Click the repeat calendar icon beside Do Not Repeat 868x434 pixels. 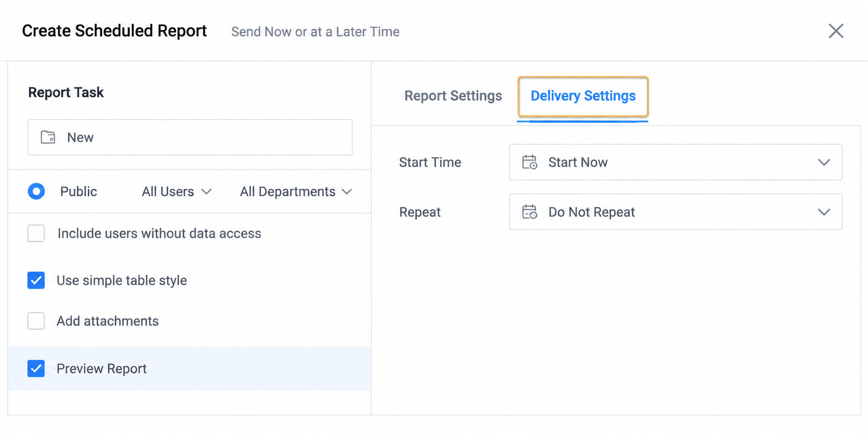[529, 212]
